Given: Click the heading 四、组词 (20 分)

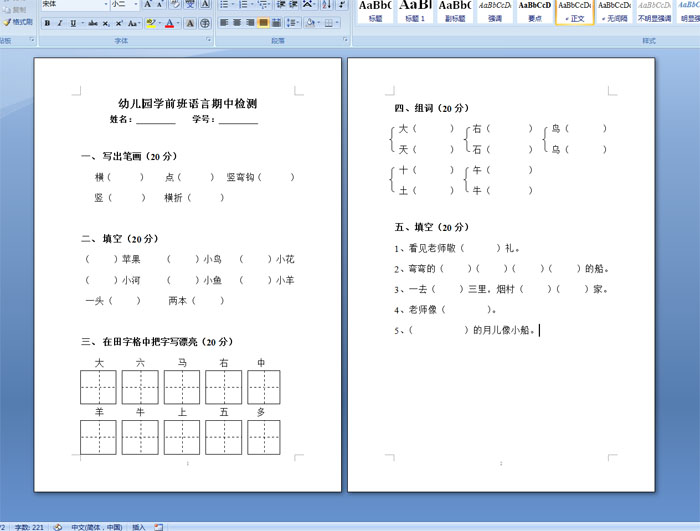Looking at the screenshot, I should pyautogui.click(x=431, y=108).
